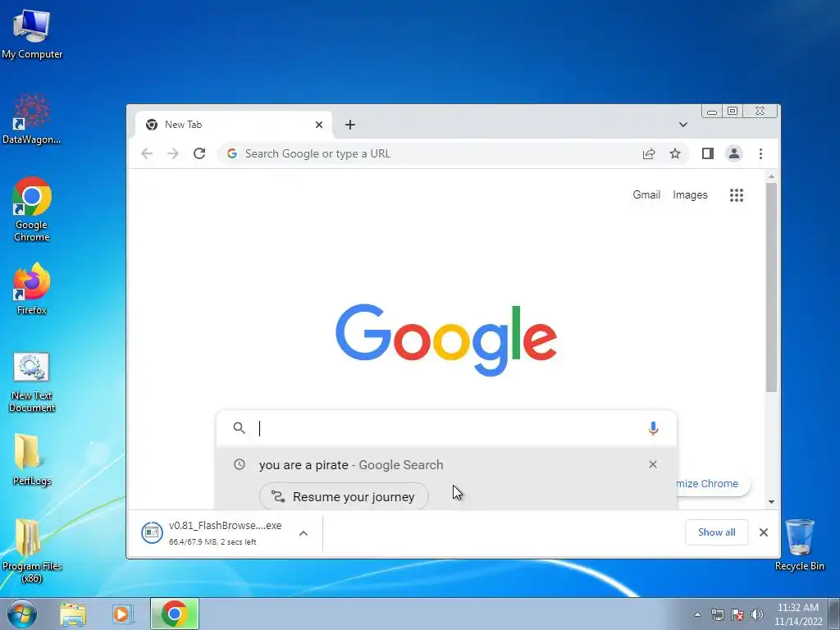Select the PerfLogs folder
Screen dimensions: 840x630
32,459
